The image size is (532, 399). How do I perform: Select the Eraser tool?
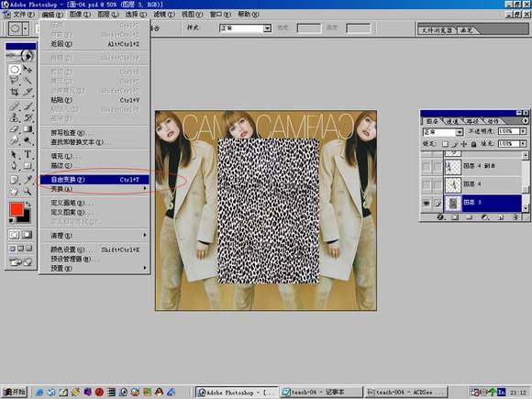(x=15, y=129)
